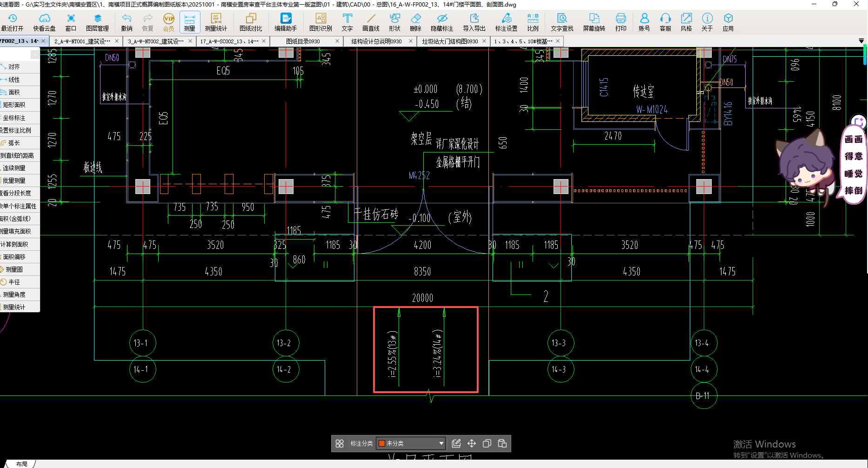Viewport: 868px width, 468px height.
Task: Choose the 画直线 draw line tool
Action: point(371,22)
